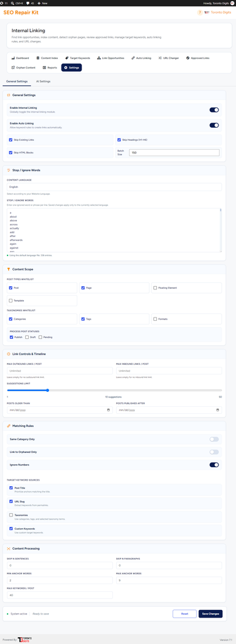The height and width of the screenshot is (644, 236).
Task: Click the help question mark icon
Action: pyautogui.click(x=200, y=13)
